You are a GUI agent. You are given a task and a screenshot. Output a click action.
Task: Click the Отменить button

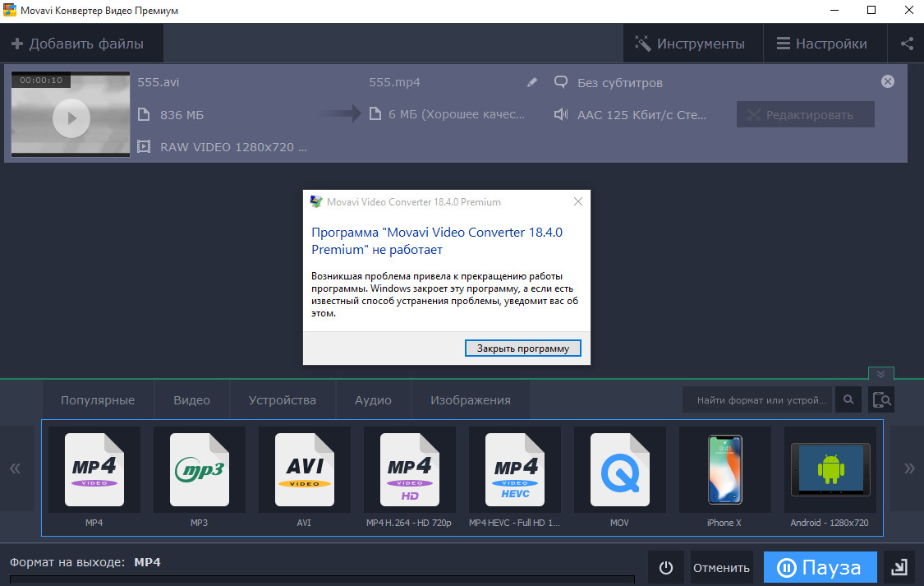click(x=721, y=567)
